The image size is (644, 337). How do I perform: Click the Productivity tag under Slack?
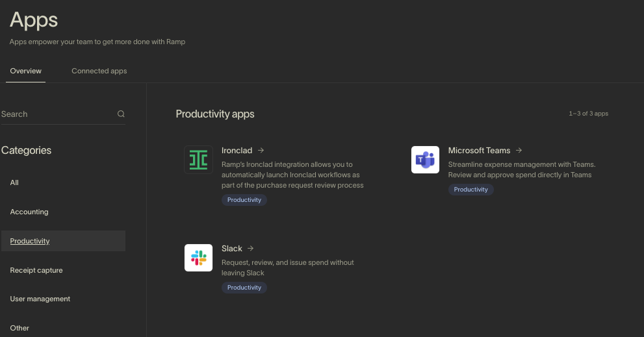click(x=244, y=288)
